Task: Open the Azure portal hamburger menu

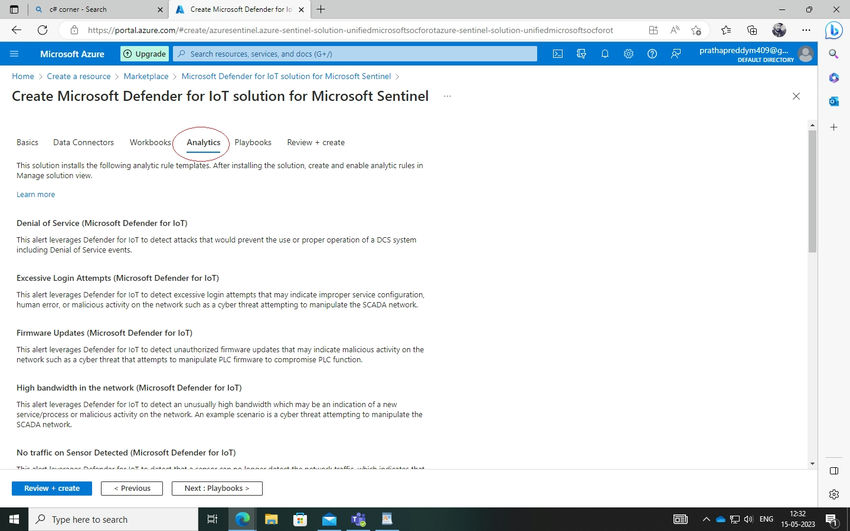Action: click(14, 54)
